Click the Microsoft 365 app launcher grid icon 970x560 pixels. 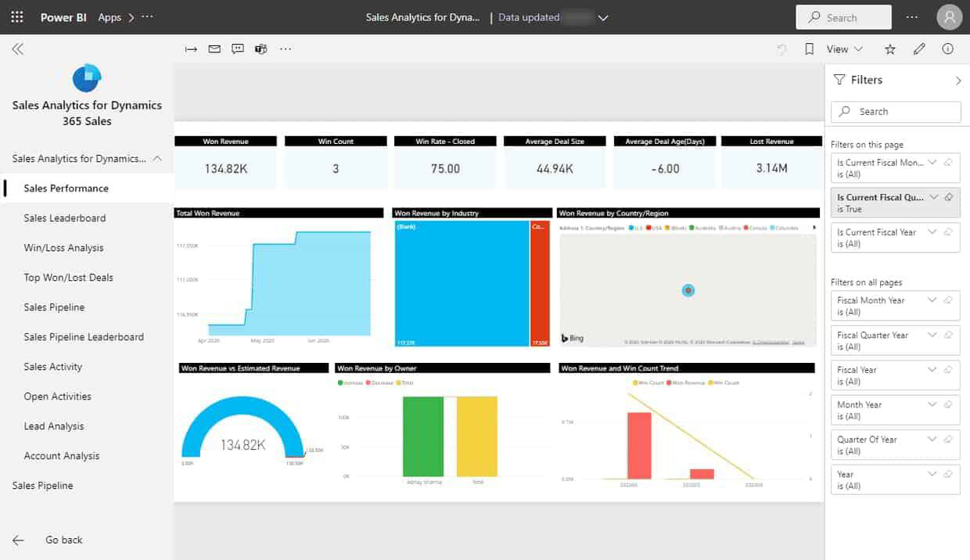click(x=16, y=16)
